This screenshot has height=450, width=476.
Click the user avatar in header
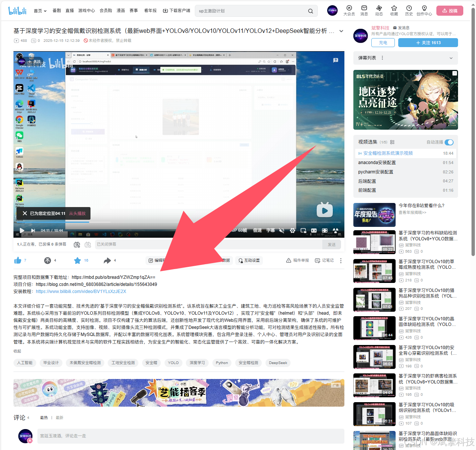(332, 10)
